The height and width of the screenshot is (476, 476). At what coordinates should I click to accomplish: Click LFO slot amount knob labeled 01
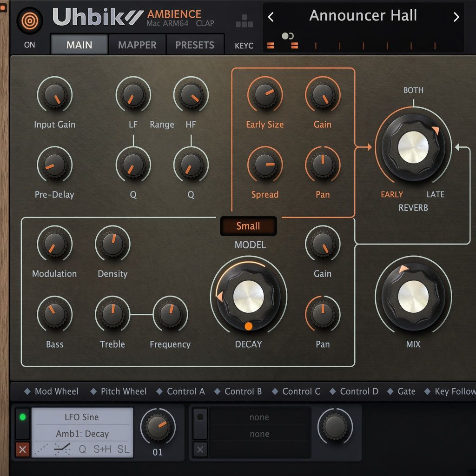(x=158, y=427)
